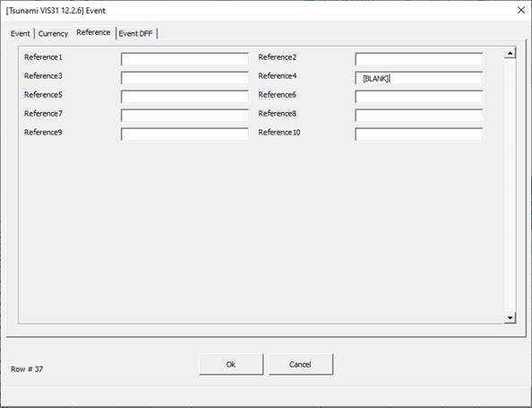Focus the Reference10 input field

(x=418, y=135)
